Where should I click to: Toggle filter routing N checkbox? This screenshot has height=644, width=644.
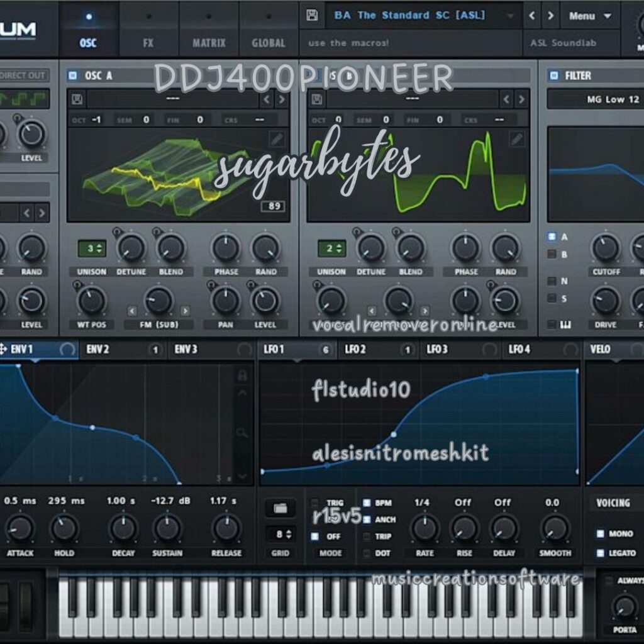pos(552,281)
